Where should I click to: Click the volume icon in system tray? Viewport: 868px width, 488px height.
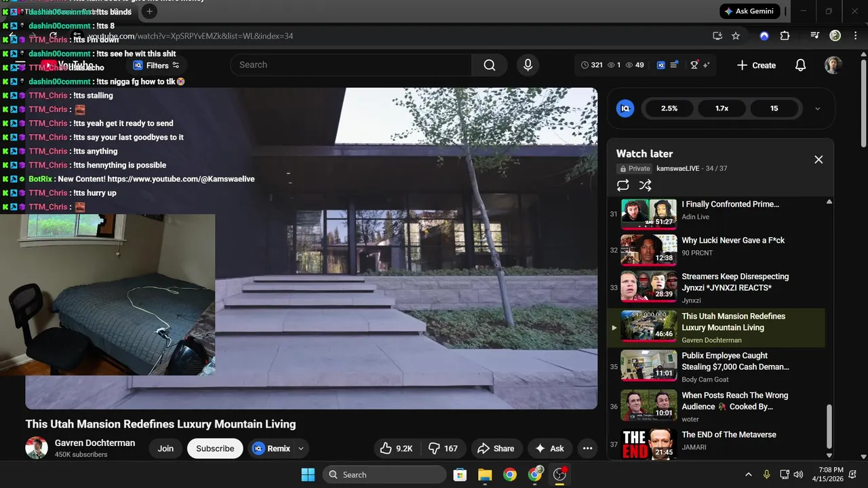pyautogui.click(x=799, y=474)
